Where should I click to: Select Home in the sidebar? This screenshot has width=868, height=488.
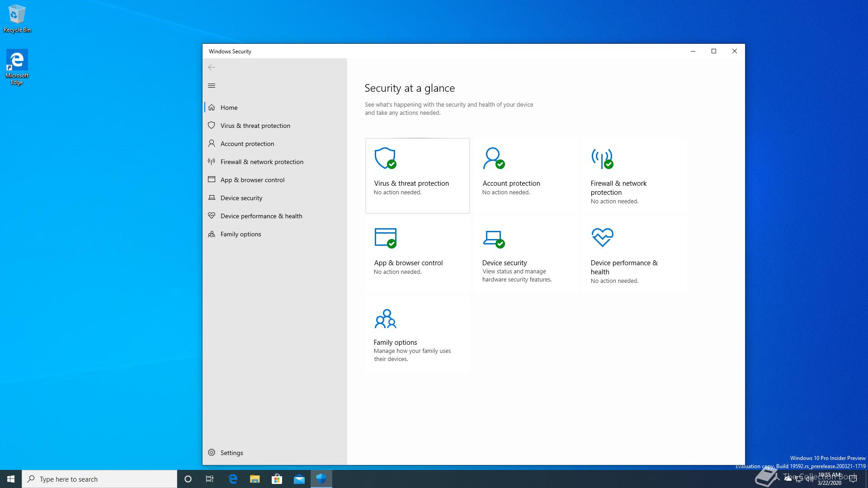[x=275, y=108]
